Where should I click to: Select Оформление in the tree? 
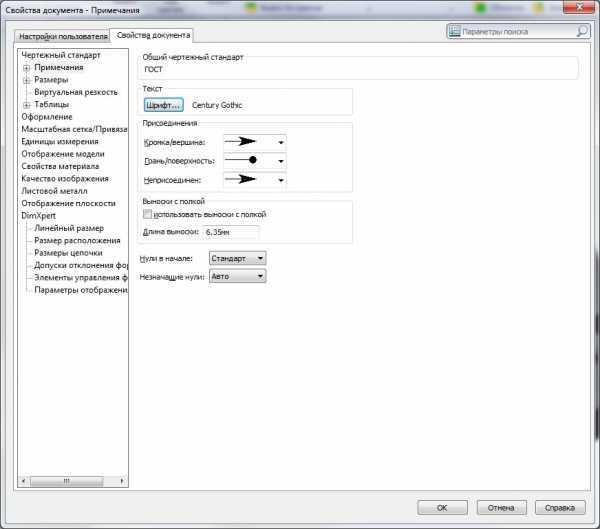point(47,117)
